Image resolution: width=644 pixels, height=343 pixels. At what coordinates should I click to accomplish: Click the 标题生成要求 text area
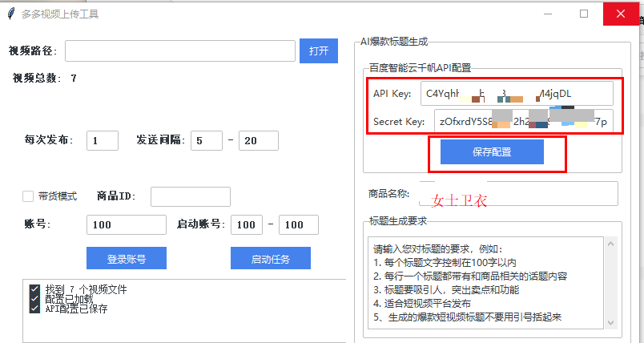tap(485, 283)
